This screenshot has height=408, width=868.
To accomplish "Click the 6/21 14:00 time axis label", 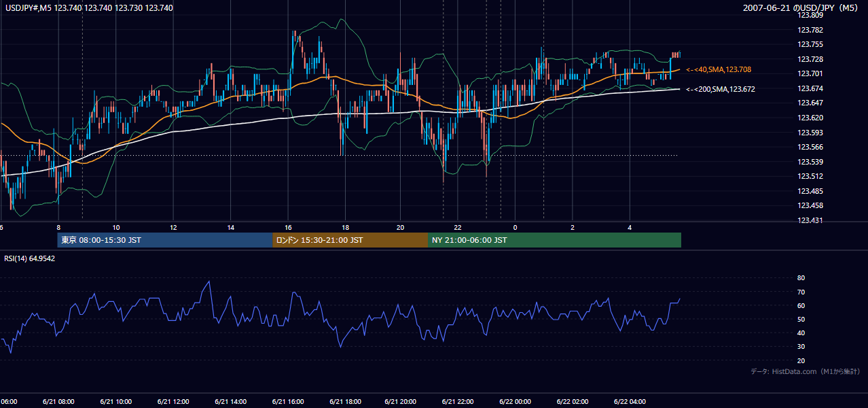I will click(x=230, y=402).
